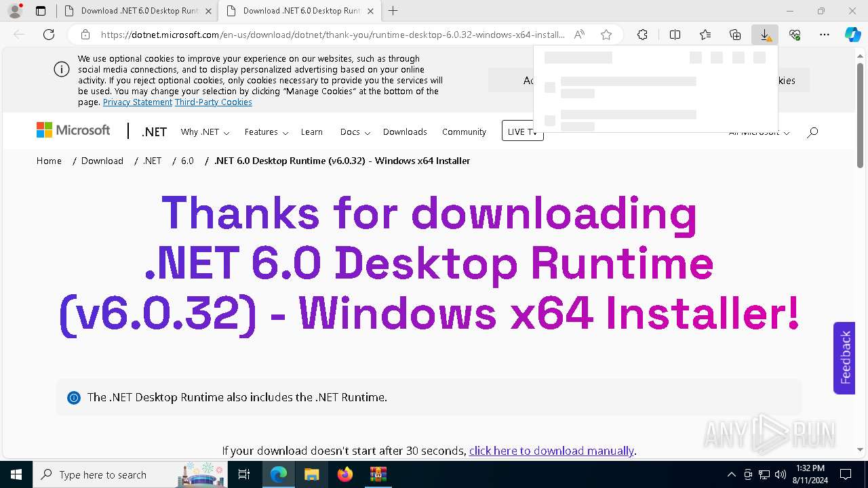Screen dimensions: 868x488
Task: Expand the Docs menu
Action: coord(355,132)
